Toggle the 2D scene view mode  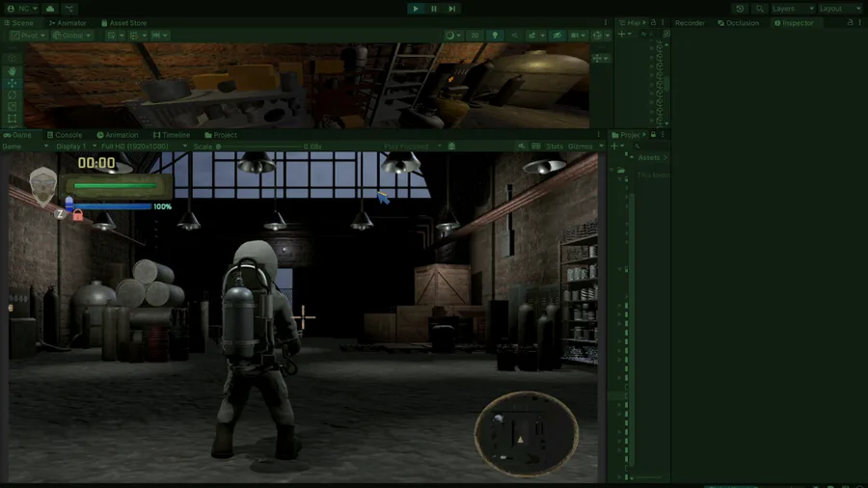475,36
